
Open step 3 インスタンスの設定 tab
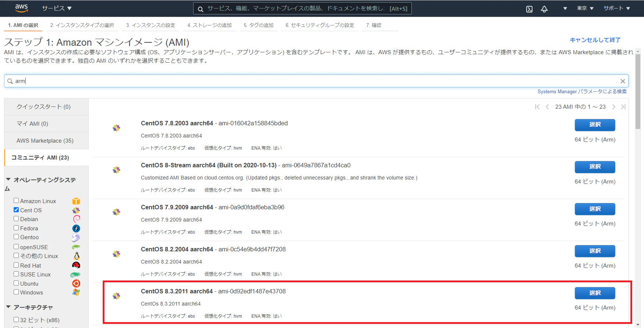(151, 25)
